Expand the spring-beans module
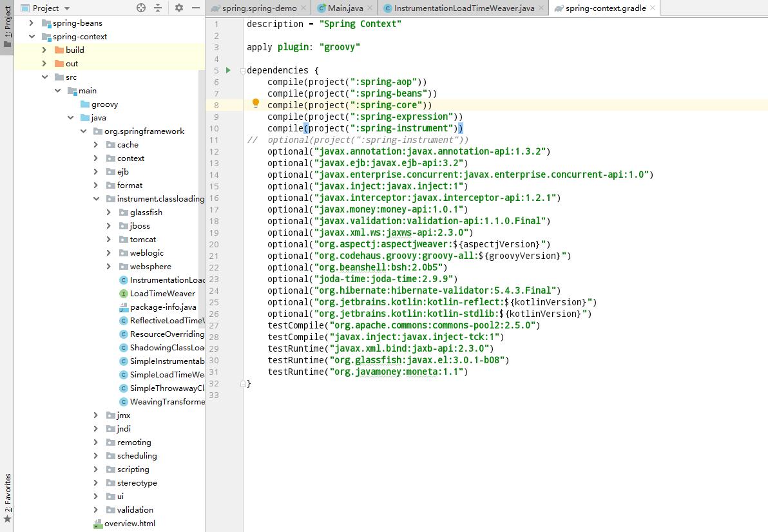 [32, 23]
